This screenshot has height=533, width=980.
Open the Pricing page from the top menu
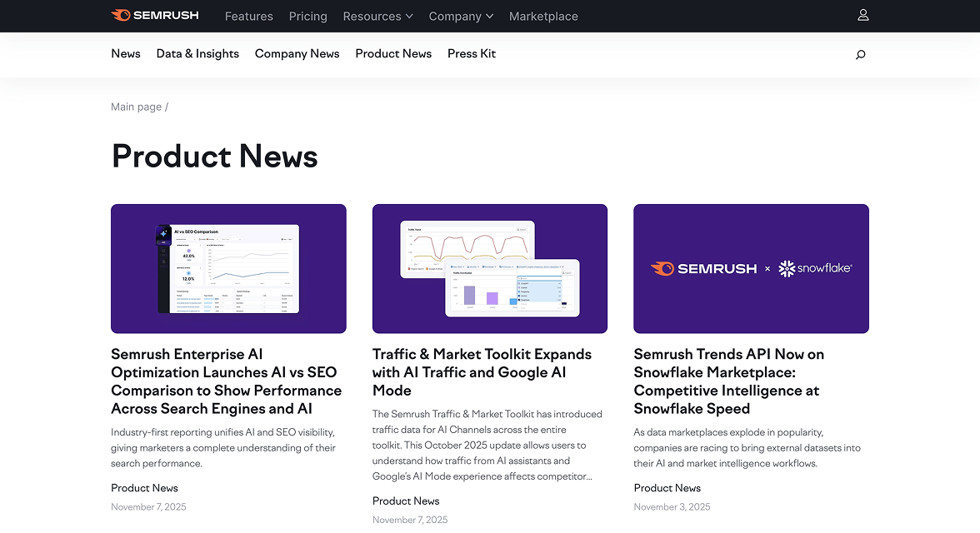click(307, 16)
